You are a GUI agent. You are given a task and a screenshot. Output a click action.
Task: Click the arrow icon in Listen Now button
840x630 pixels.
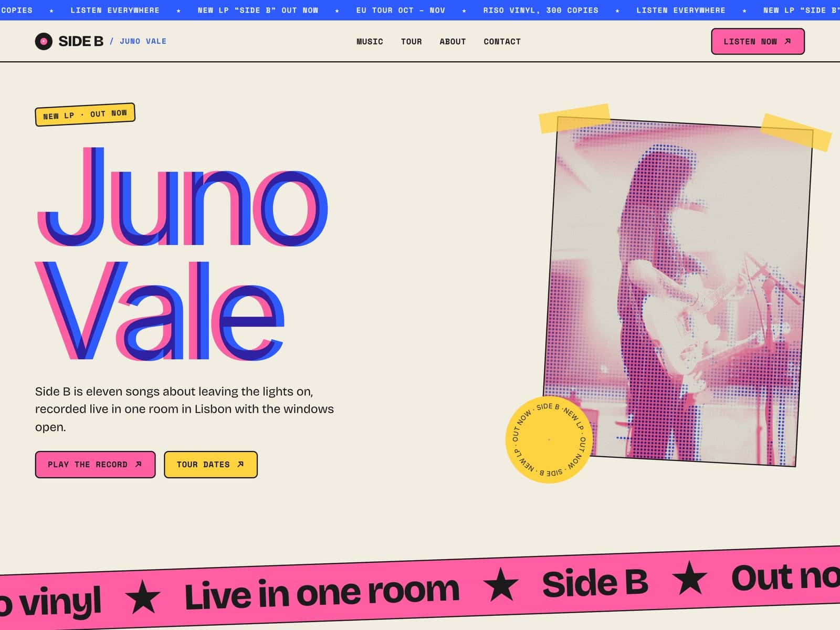[x=787, y=41]
